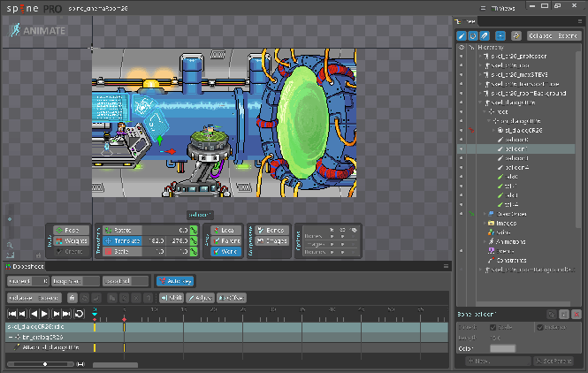This screenshot has width=588, height=373.
Task: Activate the Translate transform tool
Action: [x=122, y=240]
